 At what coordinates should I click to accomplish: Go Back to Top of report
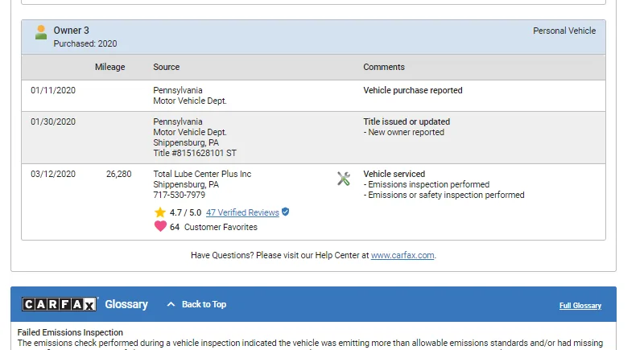(204, 304)
